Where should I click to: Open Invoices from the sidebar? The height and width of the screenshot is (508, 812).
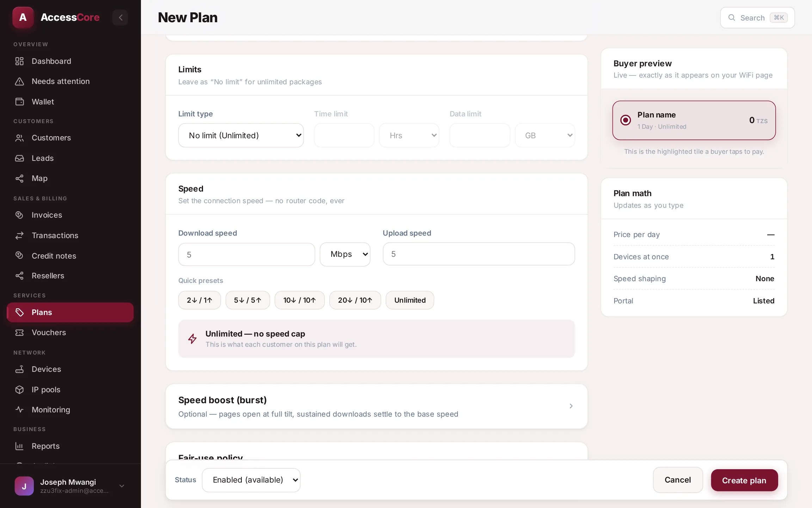pyautogui.click(x=47, y=215)
